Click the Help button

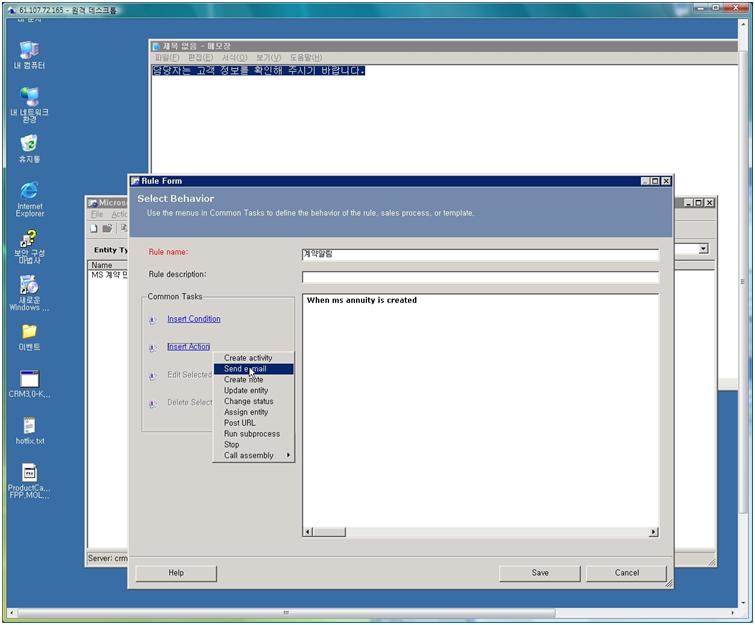tap(176, 573)
